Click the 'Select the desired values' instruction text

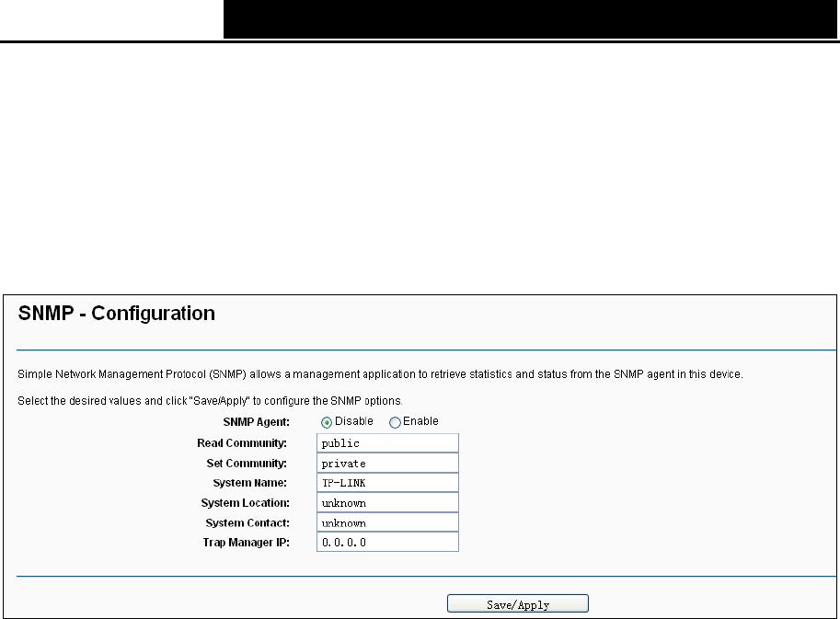click(x=210, y=400)
